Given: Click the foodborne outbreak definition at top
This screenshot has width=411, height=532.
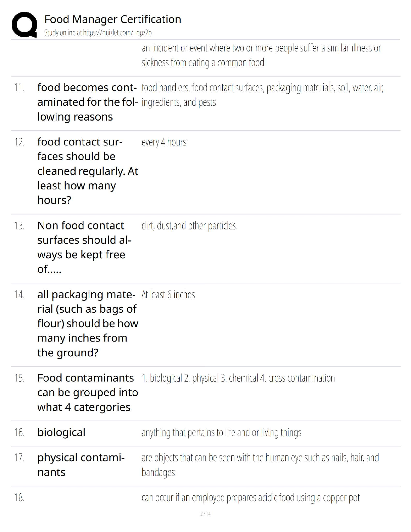Looking at the screenshot, I should tap(261, 55).
